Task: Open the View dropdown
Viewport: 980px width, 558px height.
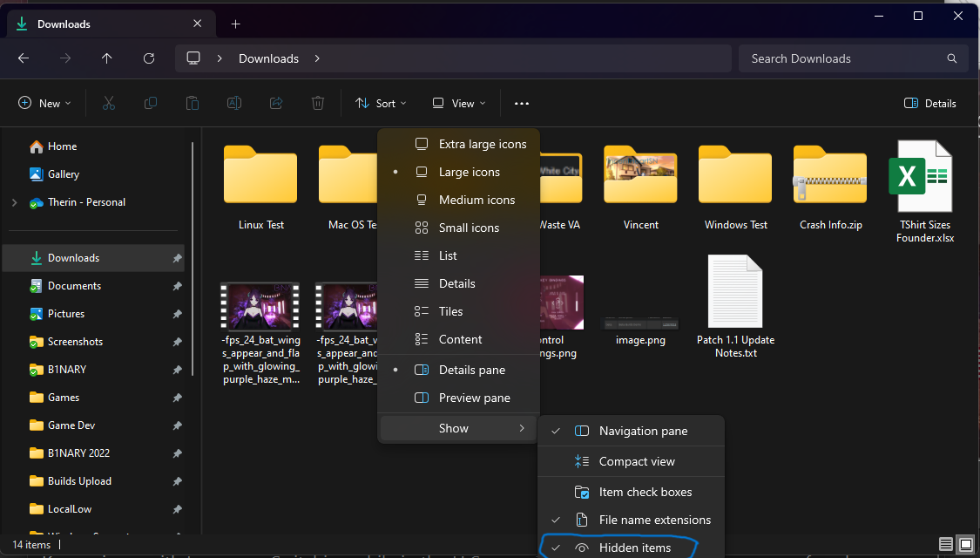Action: 459,103
